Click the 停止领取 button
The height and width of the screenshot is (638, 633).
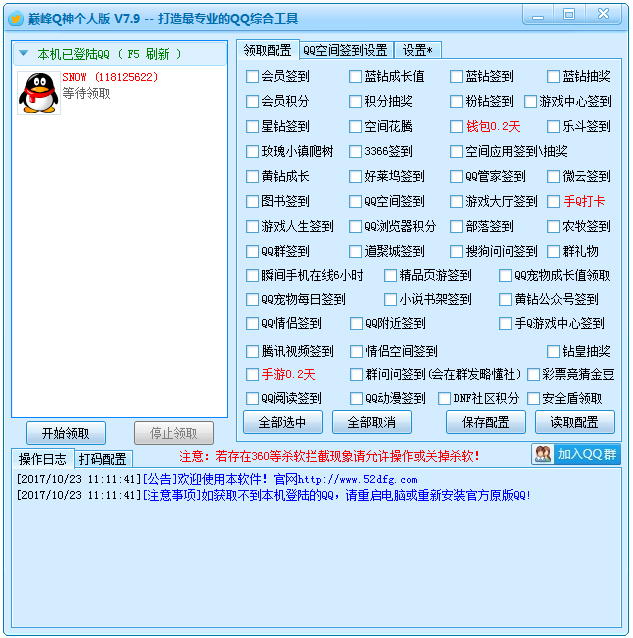[x=174, y=433]
